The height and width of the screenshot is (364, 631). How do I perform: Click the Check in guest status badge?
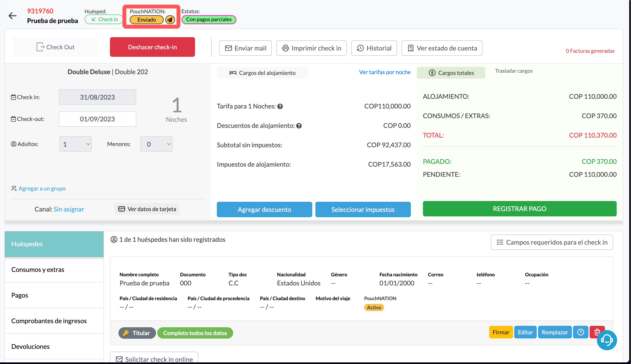click(104, 19)
